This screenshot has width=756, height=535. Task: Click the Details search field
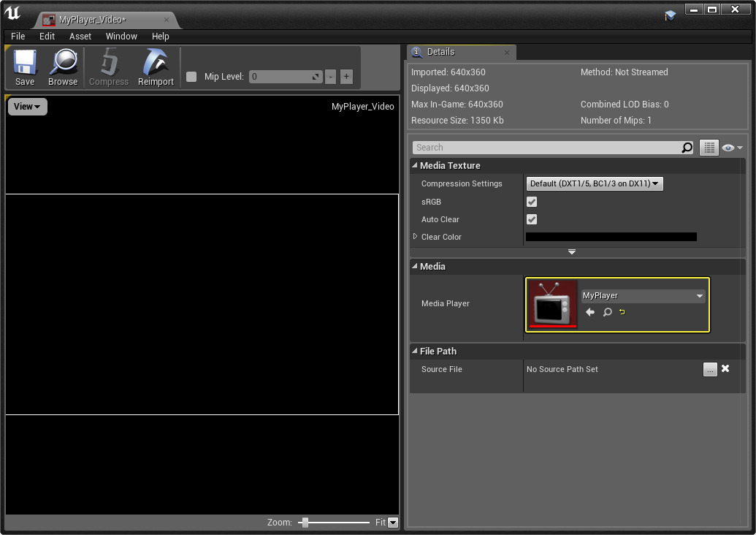(548, 148)
